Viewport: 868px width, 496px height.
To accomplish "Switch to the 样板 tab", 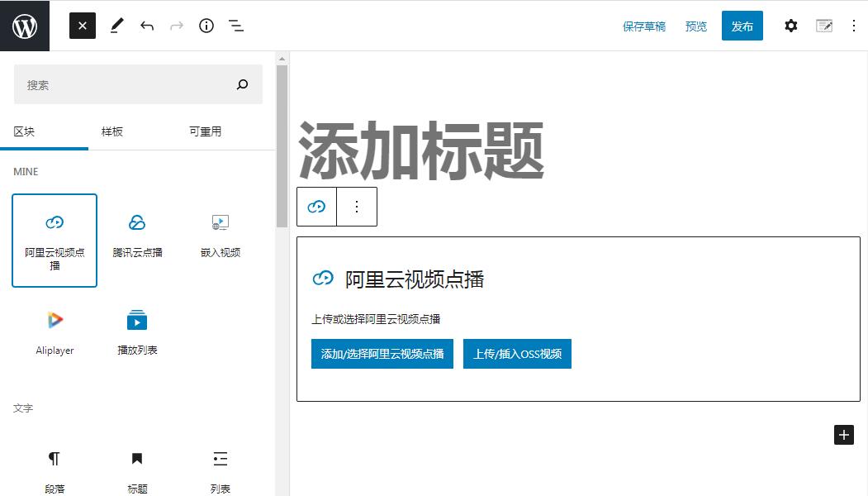I will point(111,132).
